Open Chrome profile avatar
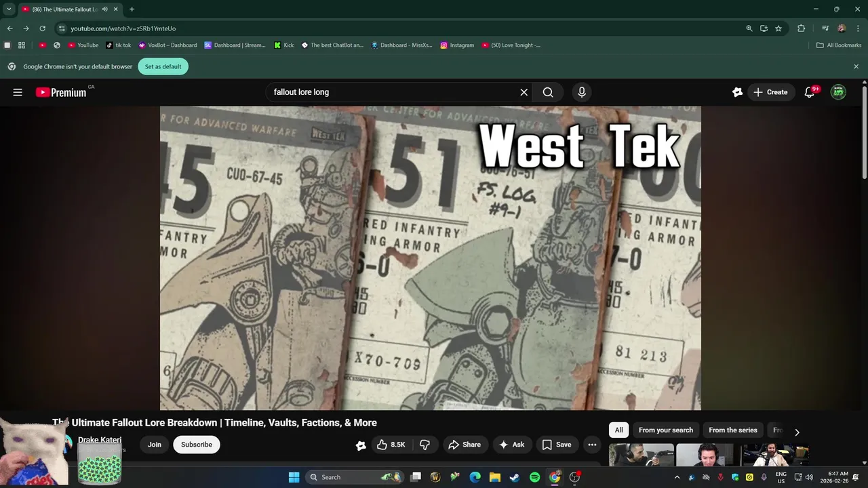The width and height of the screenshot is (868, 488). [842, 28]
